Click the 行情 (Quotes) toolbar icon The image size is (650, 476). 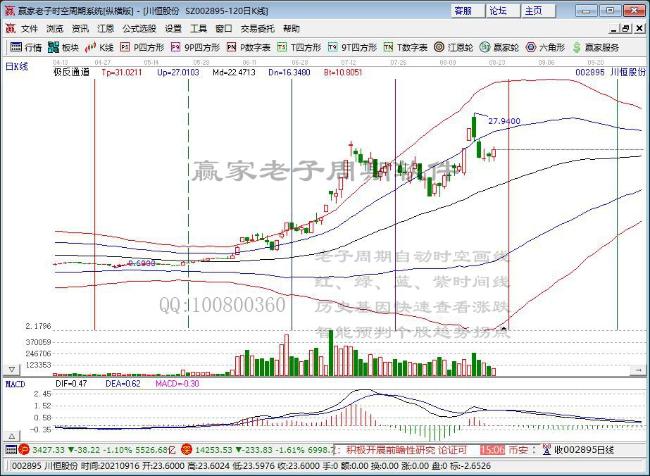point(27,47)
